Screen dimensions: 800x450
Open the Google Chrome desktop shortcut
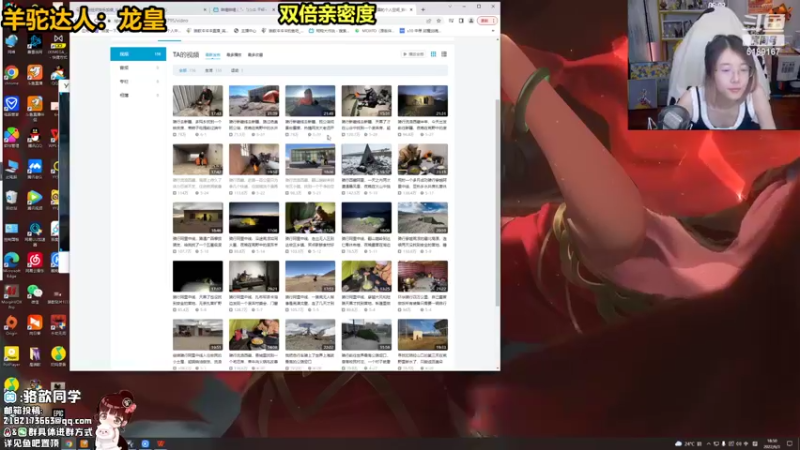pos(11,73)
